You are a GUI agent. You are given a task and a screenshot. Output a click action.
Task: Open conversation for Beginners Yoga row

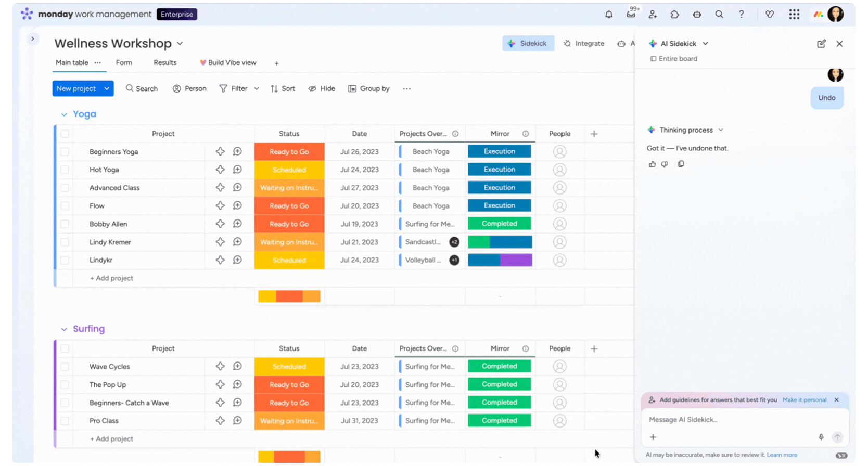[237, 152]
